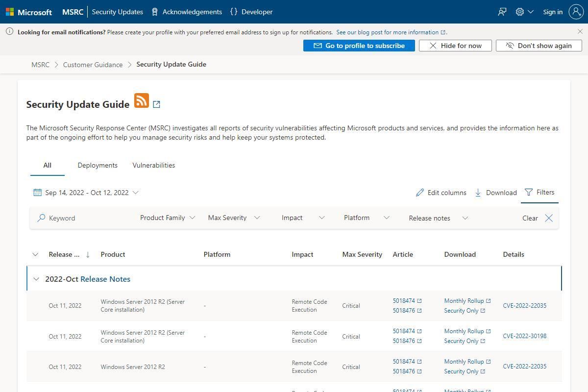Focus the Keyword search field
Viewport: 588px width, 392px height.
coord(83,218)
